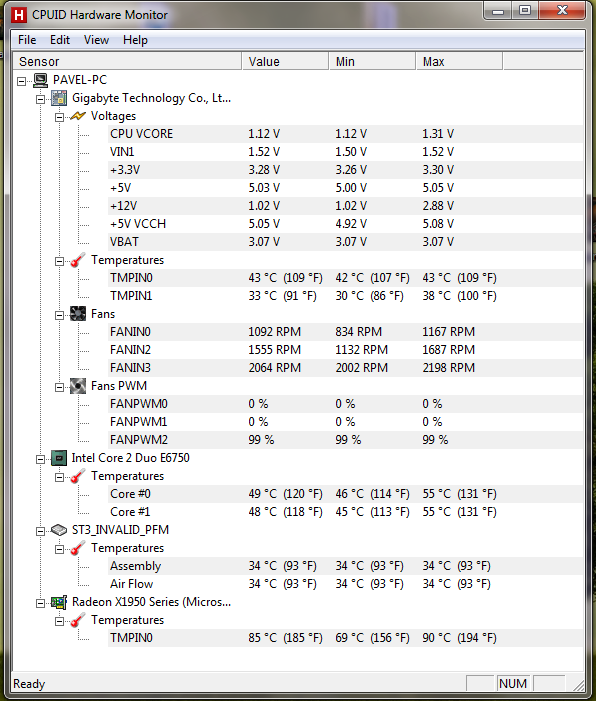Collapse the PAVEL-PC root node

[21, 81]
